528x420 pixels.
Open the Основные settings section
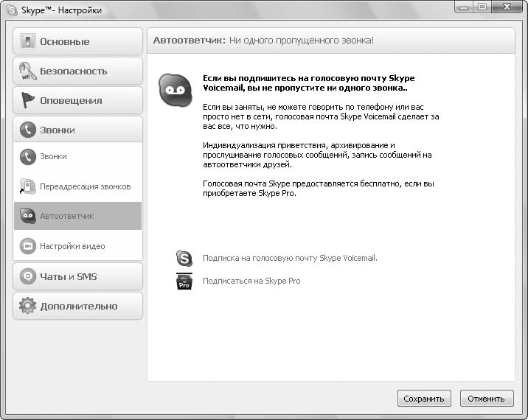77,41
